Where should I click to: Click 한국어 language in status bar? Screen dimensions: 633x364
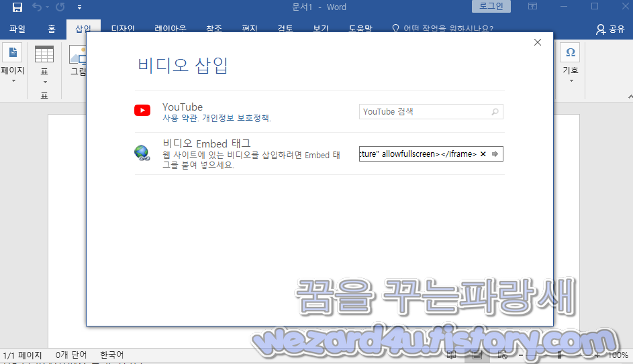click(x=112, y=355)
